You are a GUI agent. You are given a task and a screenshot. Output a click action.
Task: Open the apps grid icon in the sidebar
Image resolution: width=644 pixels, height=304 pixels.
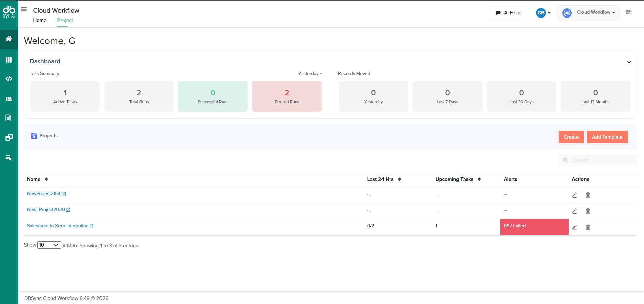(x=9, y=60)
